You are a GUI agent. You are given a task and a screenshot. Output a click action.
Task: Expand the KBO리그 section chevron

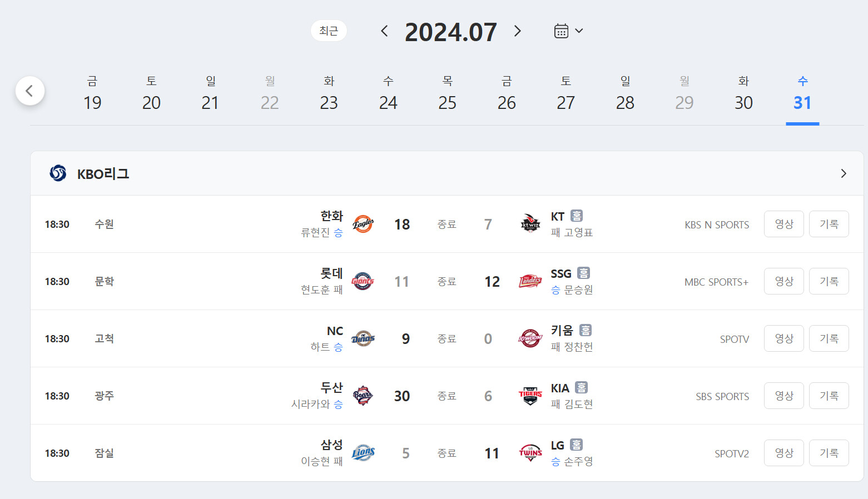click(843, 173)
